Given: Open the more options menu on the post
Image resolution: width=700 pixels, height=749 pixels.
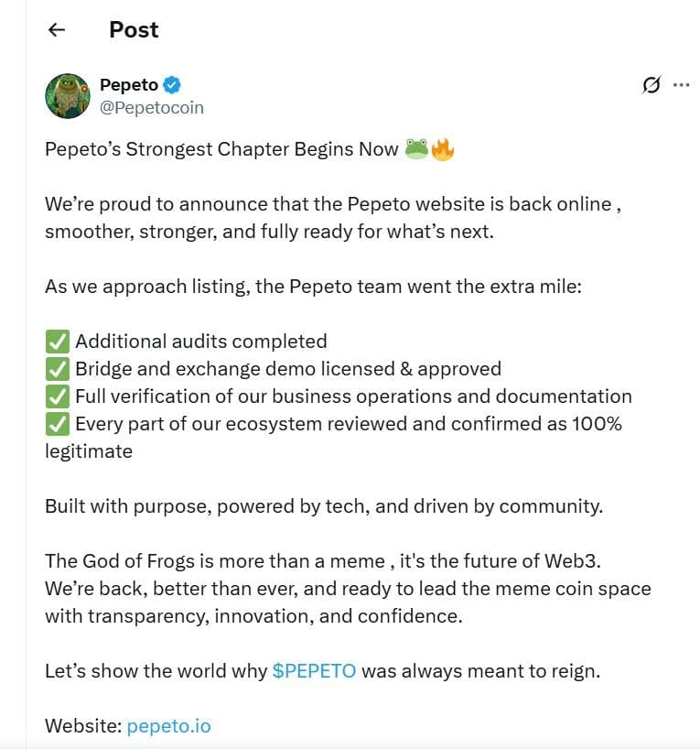Looking at the screenshot, I should pos(681,84).
